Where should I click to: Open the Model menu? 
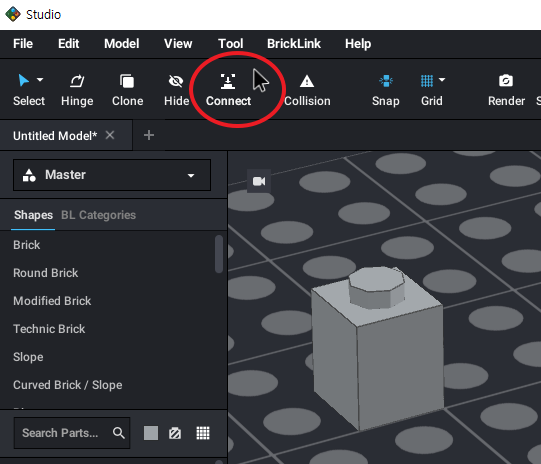point(122,44)
